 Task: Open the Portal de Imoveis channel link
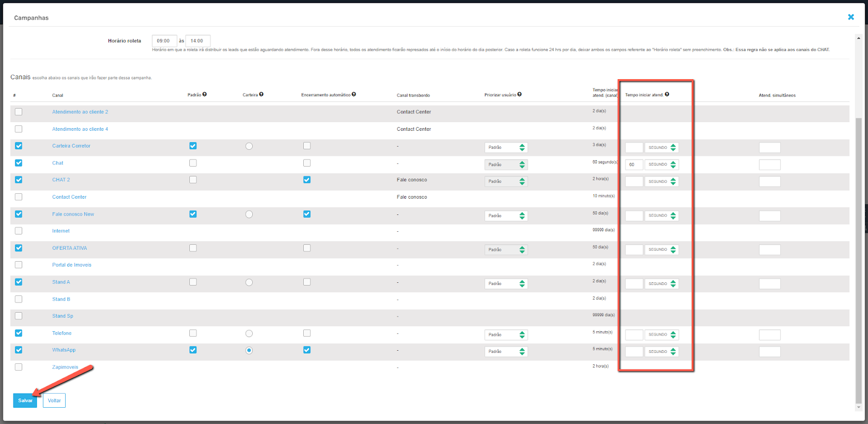(x=72, y=265)
